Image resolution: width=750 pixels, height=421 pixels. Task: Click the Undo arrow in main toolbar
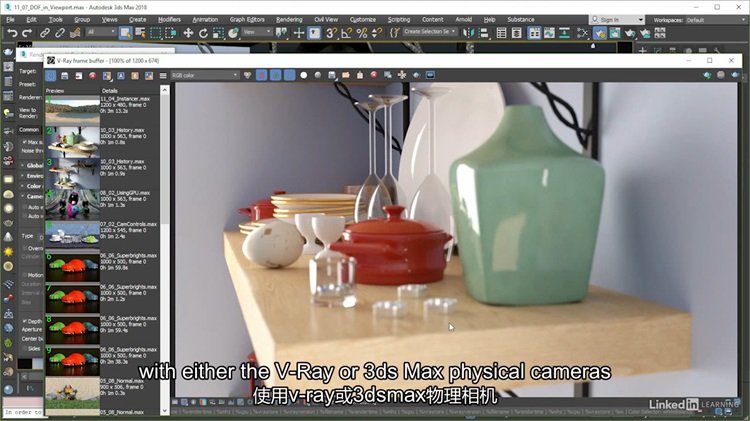pyautogui.click(x=12, y=33)
